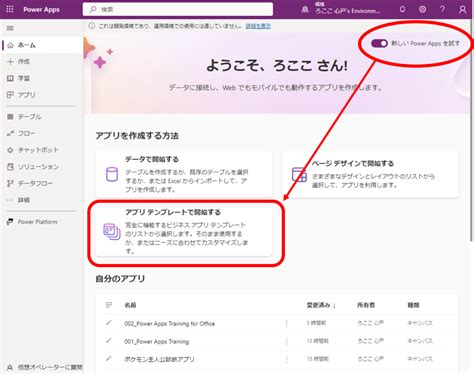Open ポケモン主人公診断アプリ app
The width and height of the screenshot is (474, 374).
tap(159, 359)
